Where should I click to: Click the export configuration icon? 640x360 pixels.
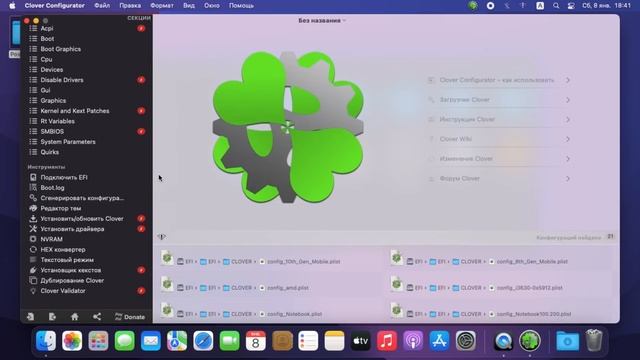(52, 317)
